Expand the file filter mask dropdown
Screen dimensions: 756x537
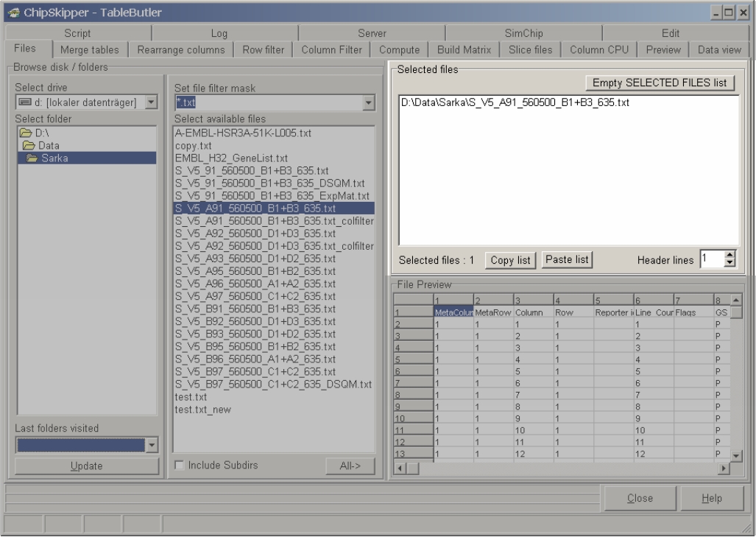(369, 102)
